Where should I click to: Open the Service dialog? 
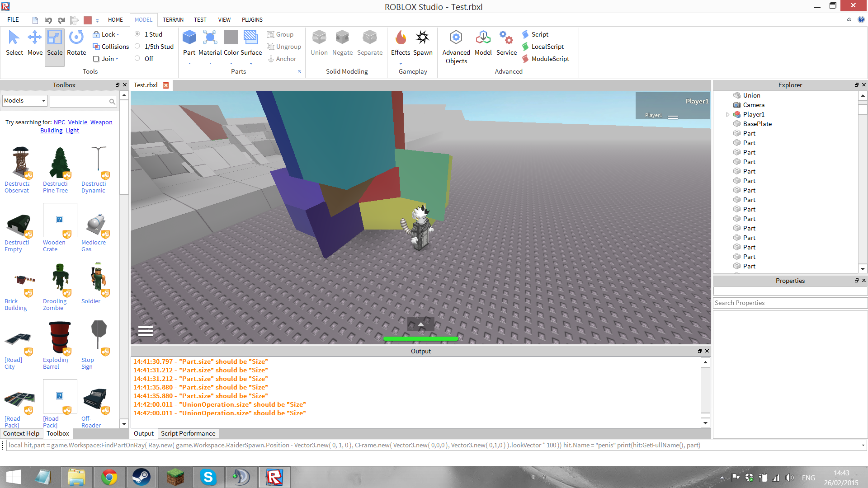(506, 43)
